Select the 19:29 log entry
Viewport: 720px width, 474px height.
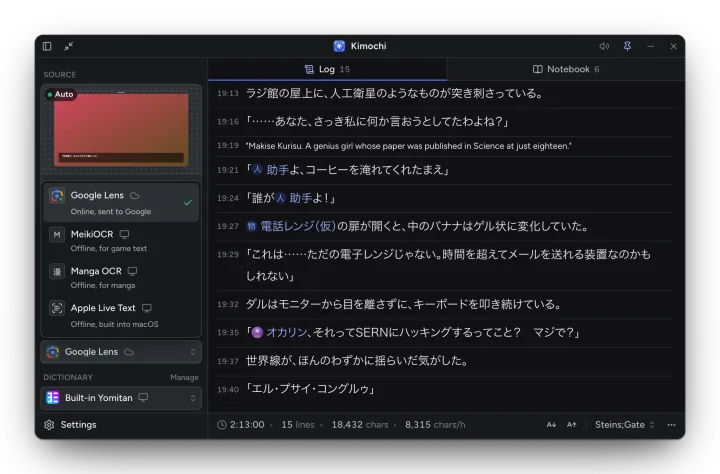tap(445, 265)
